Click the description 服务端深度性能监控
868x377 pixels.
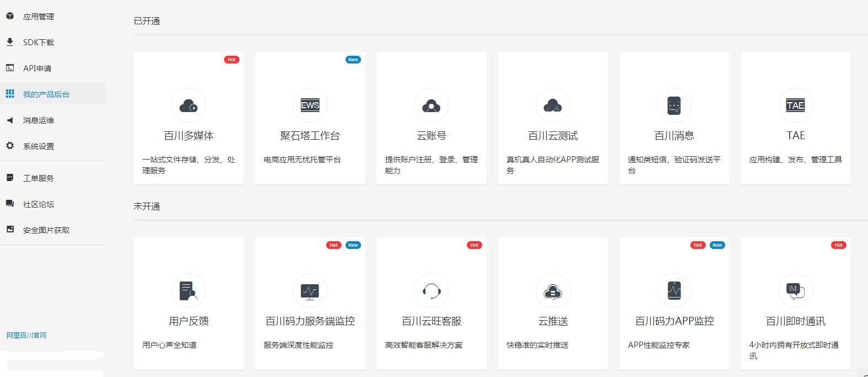(299, 345)
